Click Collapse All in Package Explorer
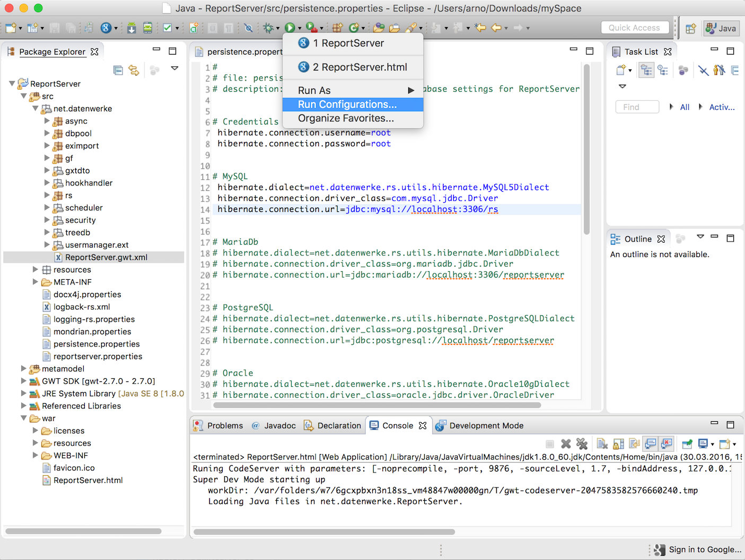745x560 pixels. tap(118, 70)
